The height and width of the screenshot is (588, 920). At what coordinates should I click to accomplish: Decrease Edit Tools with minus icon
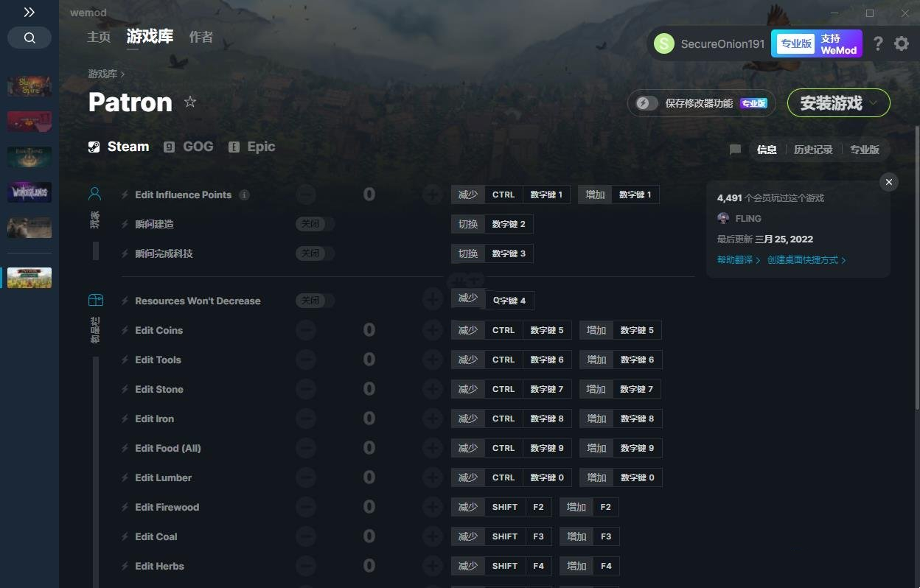[306, 360]
